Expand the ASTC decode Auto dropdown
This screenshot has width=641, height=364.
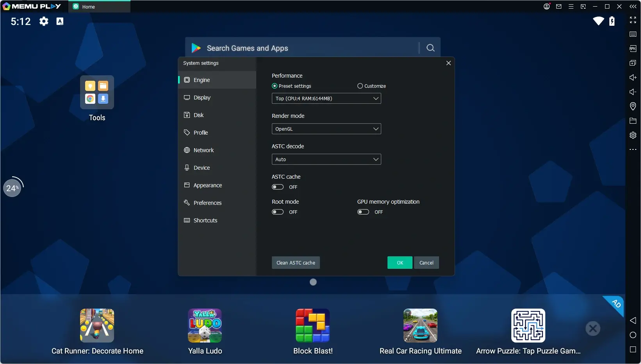point(326,159)
